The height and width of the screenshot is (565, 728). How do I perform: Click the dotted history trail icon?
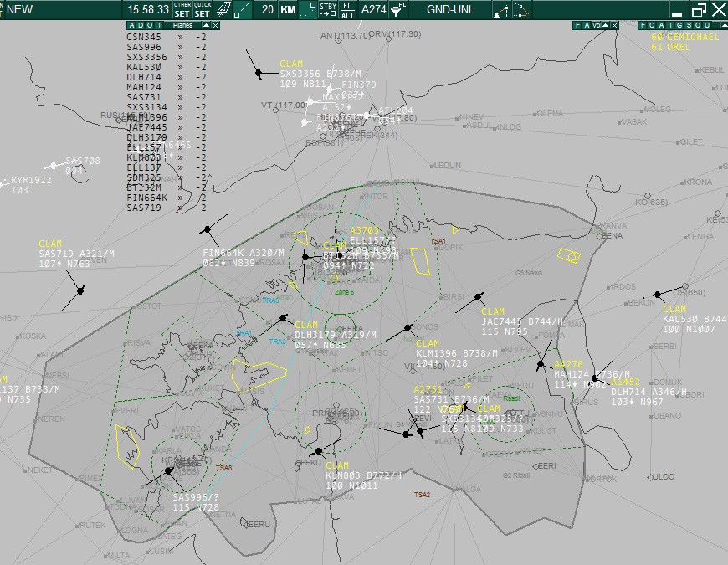coord(308,10)
